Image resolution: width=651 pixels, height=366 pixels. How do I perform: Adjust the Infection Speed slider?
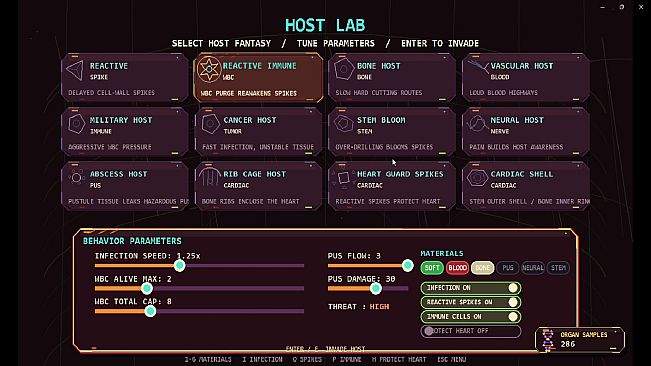pyautogui.click(x=199, y=266)
